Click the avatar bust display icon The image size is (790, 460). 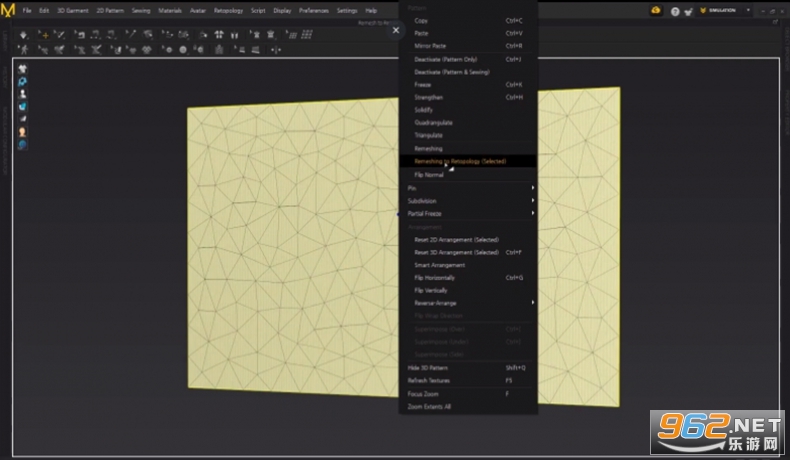(22, 94)
